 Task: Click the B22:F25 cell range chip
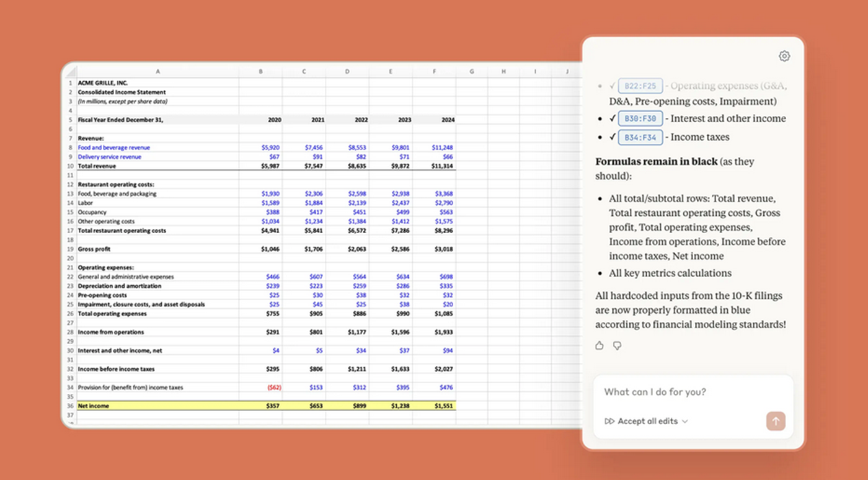coord(640,86)
